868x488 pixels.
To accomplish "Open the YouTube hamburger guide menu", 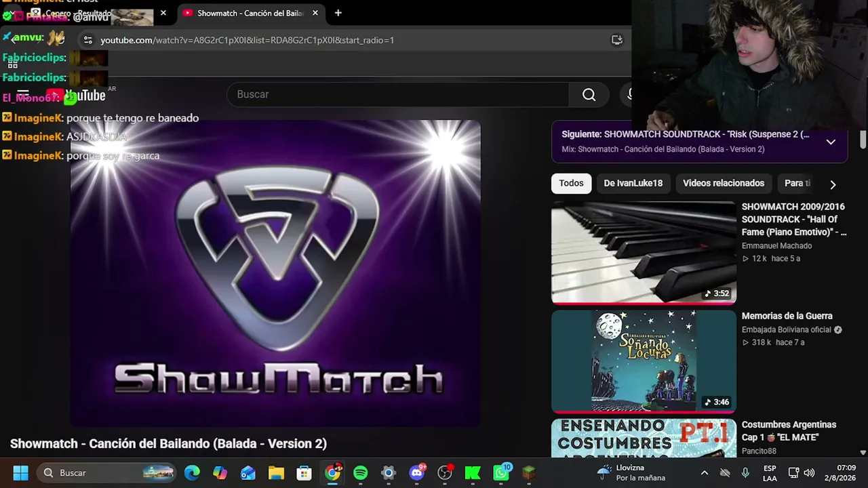I will coord(22,95).
